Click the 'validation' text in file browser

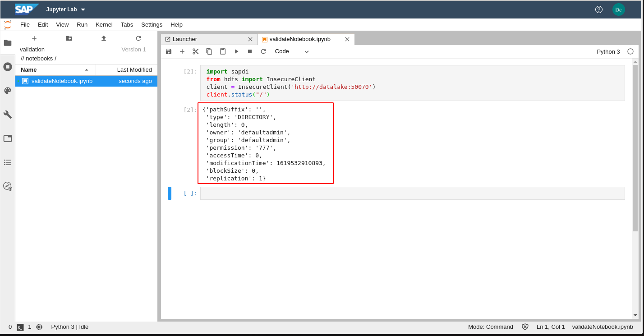coord(32,50)
